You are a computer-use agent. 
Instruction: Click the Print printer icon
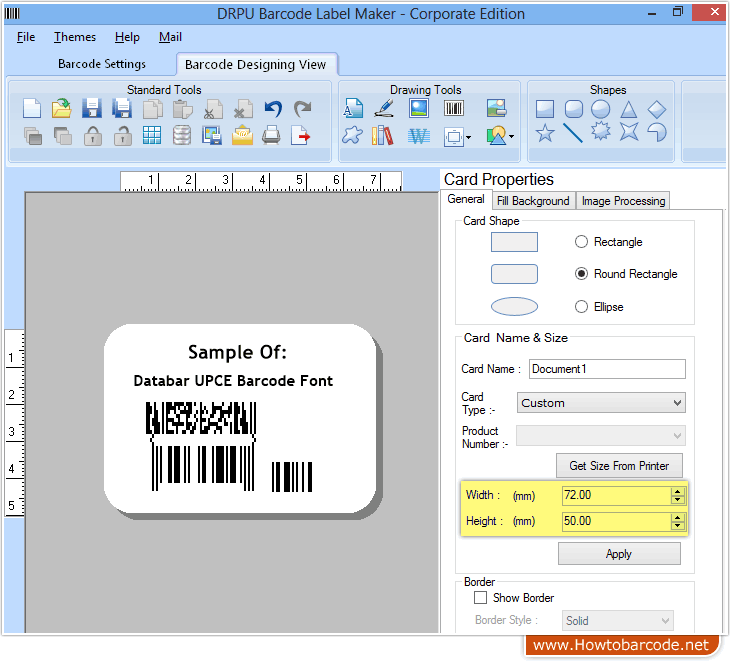(x=271, y=136)
